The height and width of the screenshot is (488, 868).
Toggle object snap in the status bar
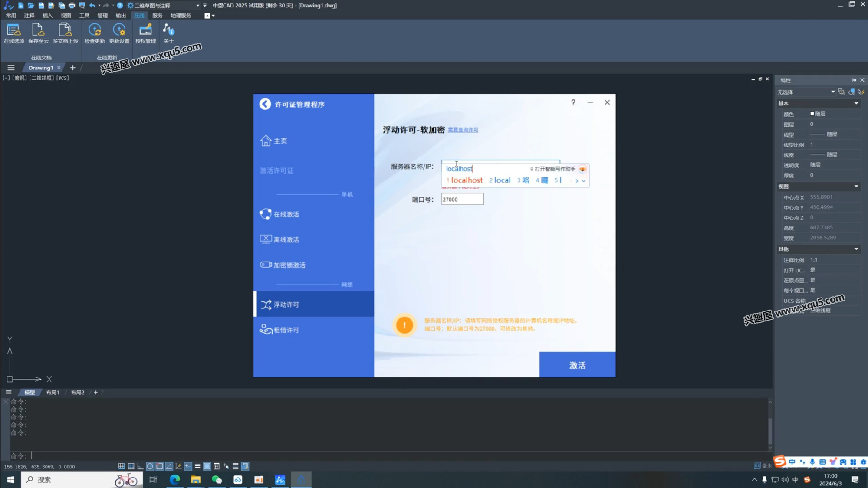point(159,466)
